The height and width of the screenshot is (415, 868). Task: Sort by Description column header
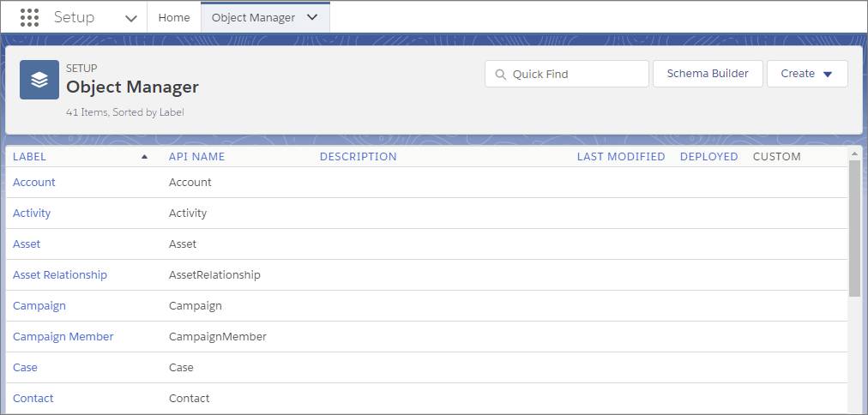359,157
